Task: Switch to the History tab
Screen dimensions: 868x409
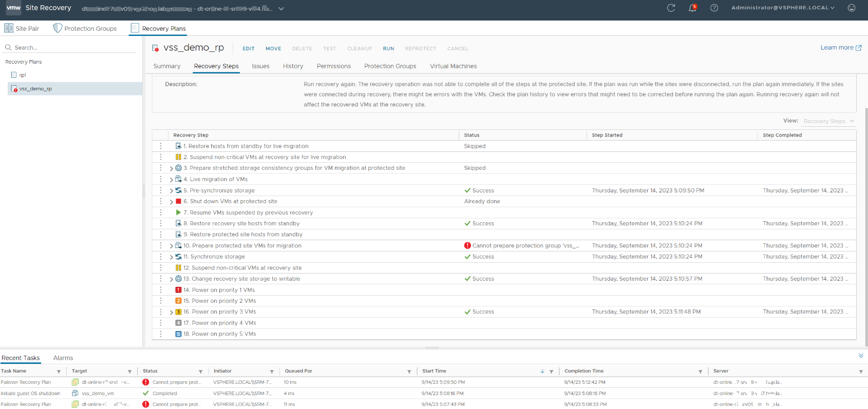Action: coord(293,66)
